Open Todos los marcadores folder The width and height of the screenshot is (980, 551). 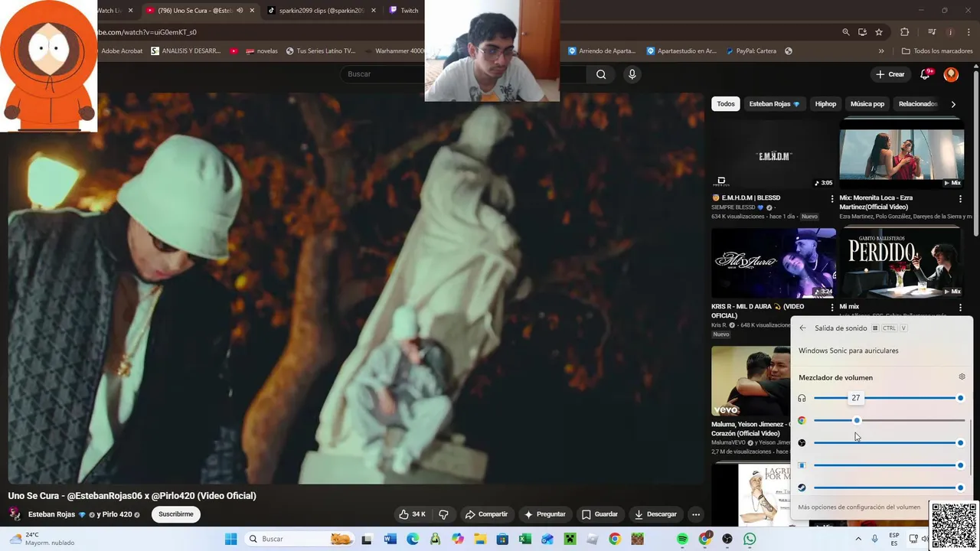[937, 51]
